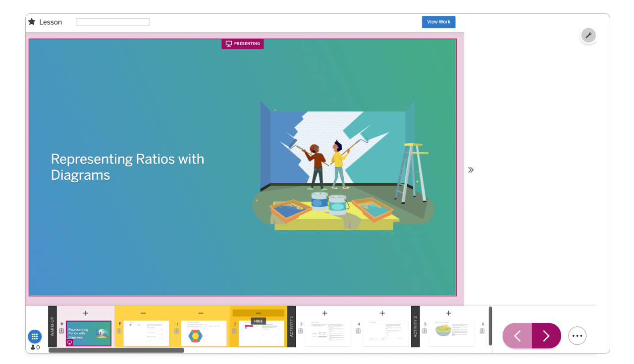Click the vertical scrollbar beside slide strip
634x364 pixels.
[x=490, y=326]
